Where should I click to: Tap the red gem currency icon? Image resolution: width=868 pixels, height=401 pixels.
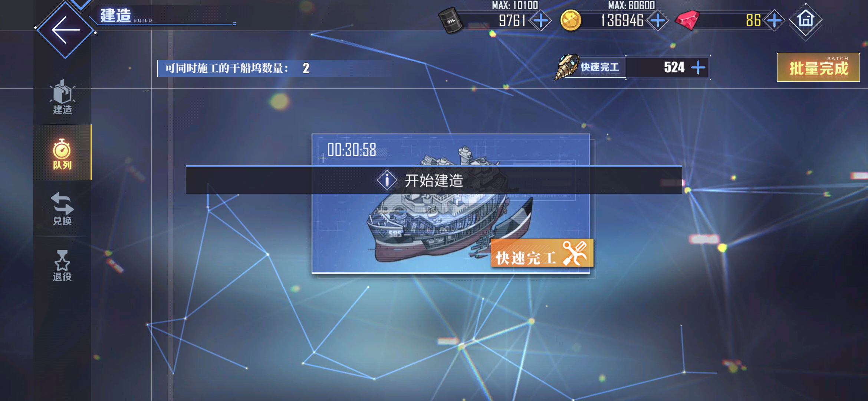coord(687,20)
